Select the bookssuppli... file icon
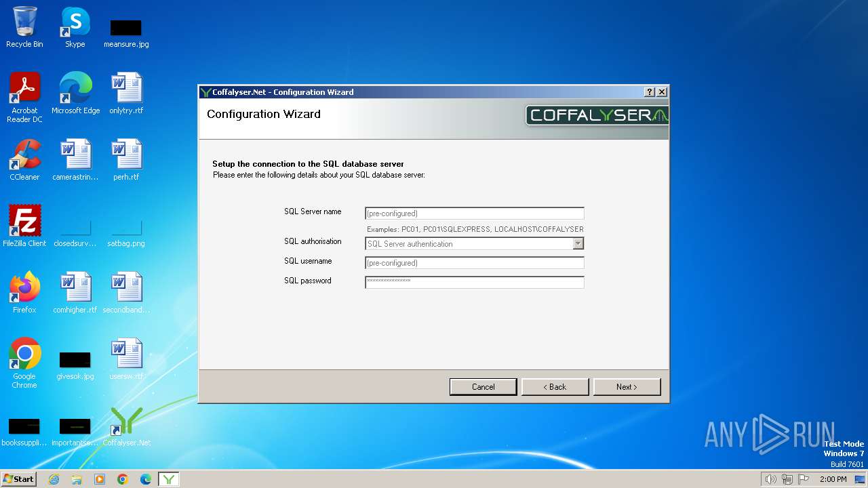Viewport: 868px width, 488px height. click(x=24, y=432)
